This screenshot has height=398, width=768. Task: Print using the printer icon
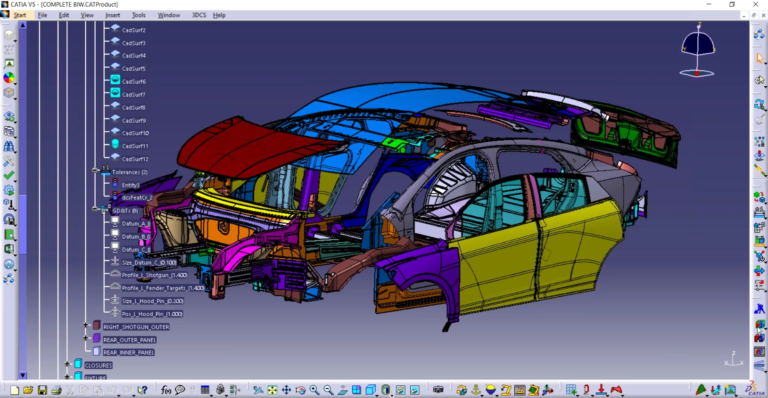click(x=56, y=390)
